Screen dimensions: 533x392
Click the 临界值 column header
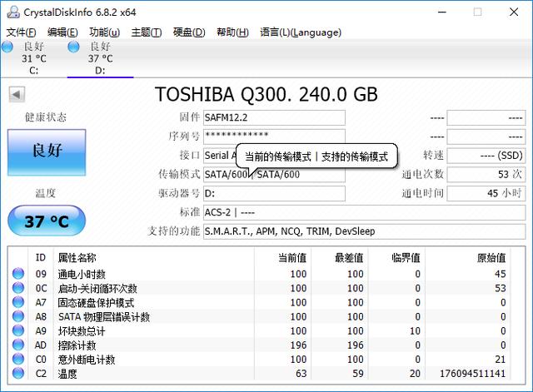coord(396,257)
